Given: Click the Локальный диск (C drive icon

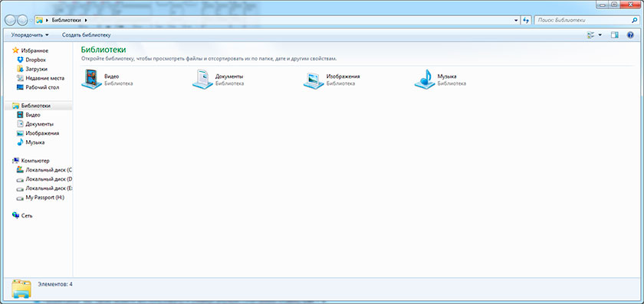Looking at the screenshot, I should (x=20, y=170).
